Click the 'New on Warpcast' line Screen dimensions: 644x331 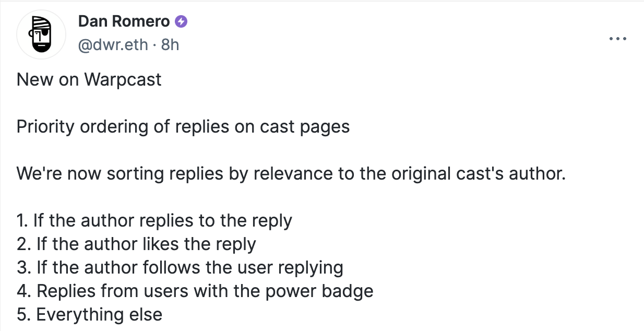89,79
